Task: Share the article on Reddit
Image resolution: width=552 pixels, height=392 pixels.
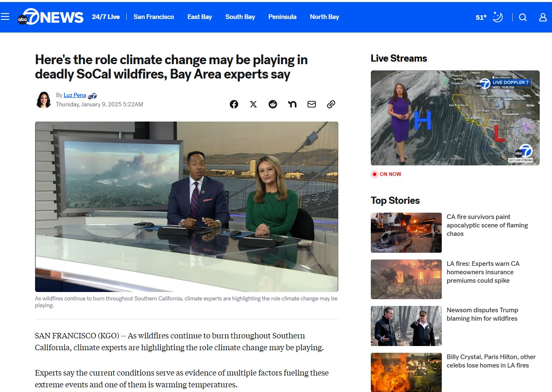Action: [x=273, y=104]
